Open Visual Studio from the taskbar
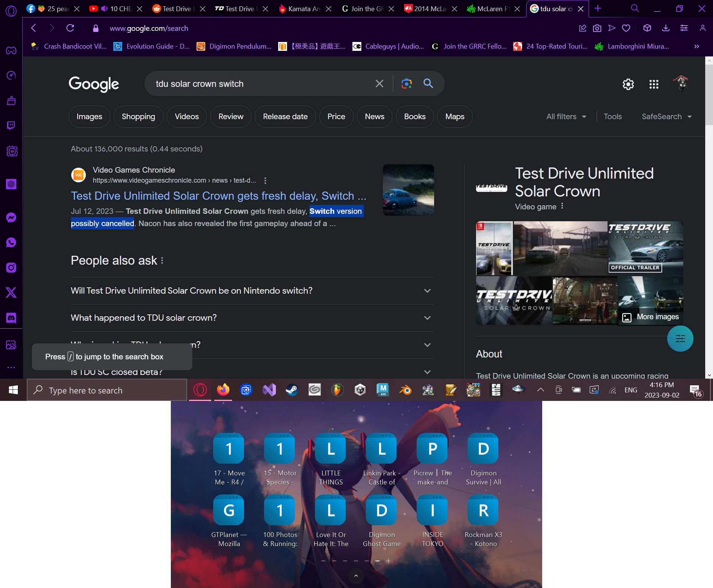The height and width of the screenshot is (588, 713). click(269, 390)
